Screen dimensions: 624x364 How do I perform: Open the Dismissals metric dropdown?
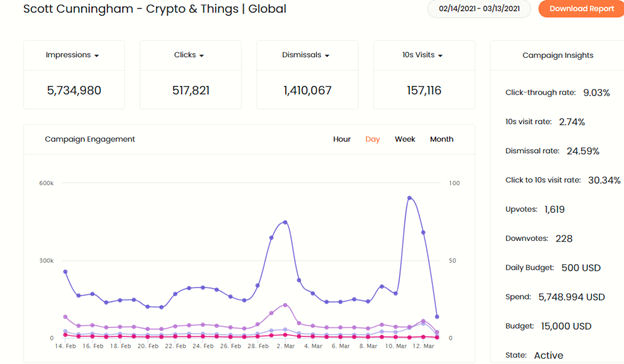[306, 55]
